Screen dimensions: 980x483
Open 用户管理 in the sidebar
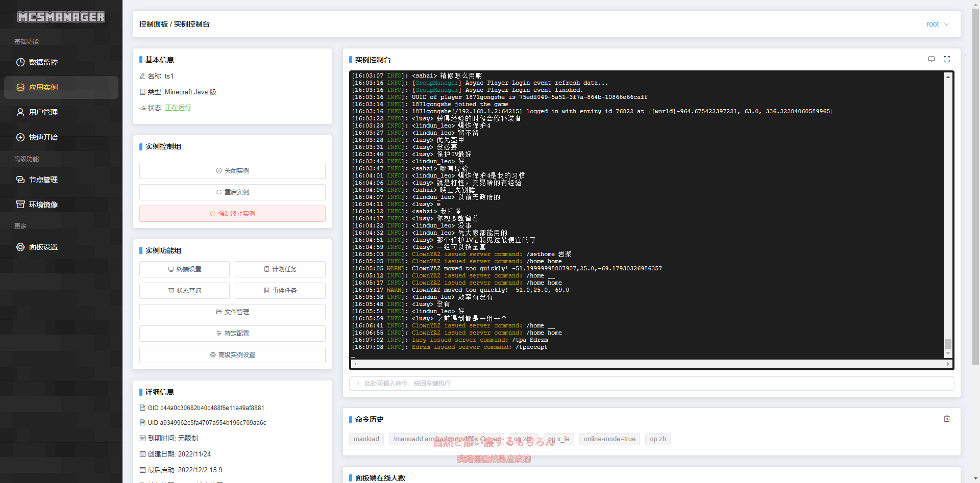[x=43, y=112]
